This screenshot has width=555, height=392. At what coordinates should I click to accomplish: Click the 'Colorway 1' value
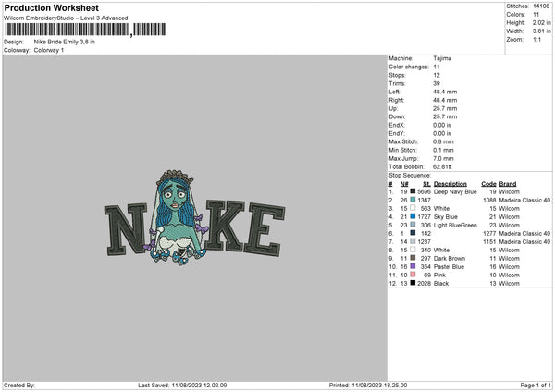coord(49,50)
